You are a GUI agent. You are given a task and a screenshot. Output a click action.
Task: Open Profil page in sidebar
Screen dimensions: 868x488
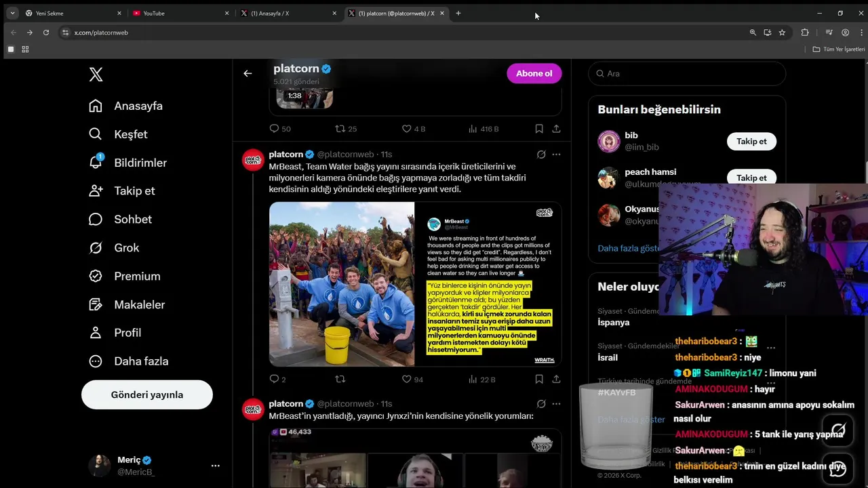pyautogui.click(x=115, y=333)
